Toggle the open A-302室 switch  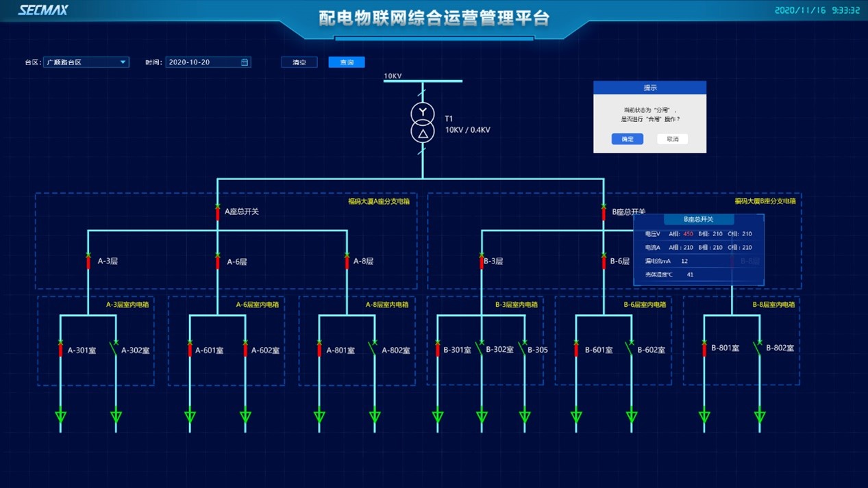point(115,349)
